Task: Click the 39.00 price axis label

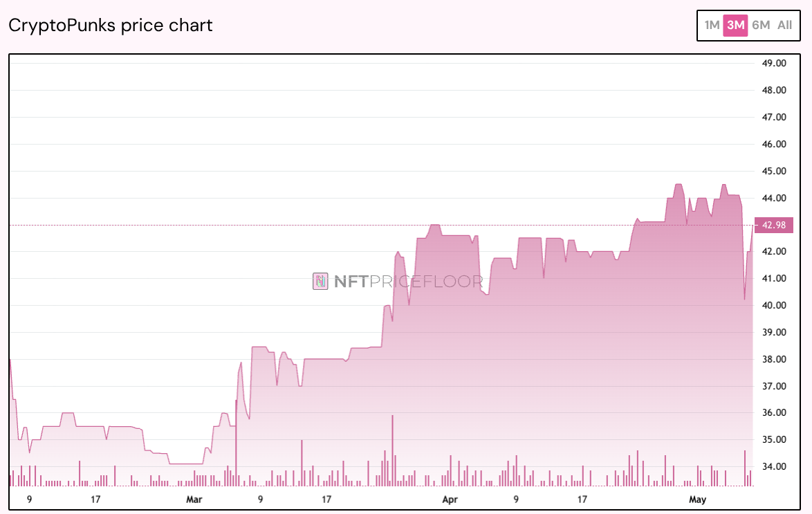Action: pyautogui.click(x=774, y=332)
